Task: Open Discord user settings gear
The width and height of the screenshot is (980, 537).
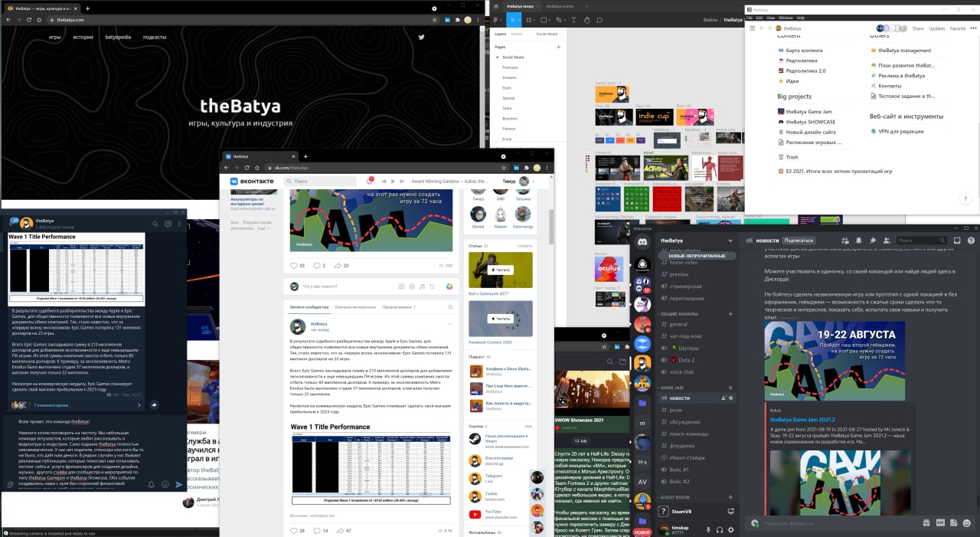Action: 733,529
